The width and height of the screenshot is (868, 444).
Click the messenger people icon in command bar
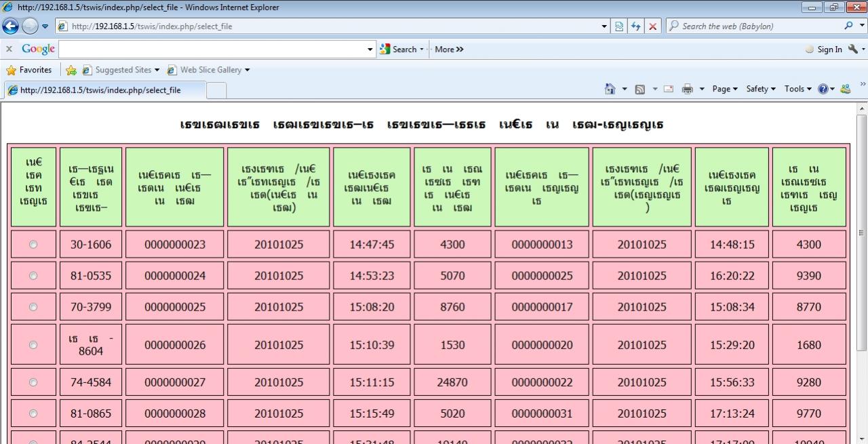[x=845, y=89]
